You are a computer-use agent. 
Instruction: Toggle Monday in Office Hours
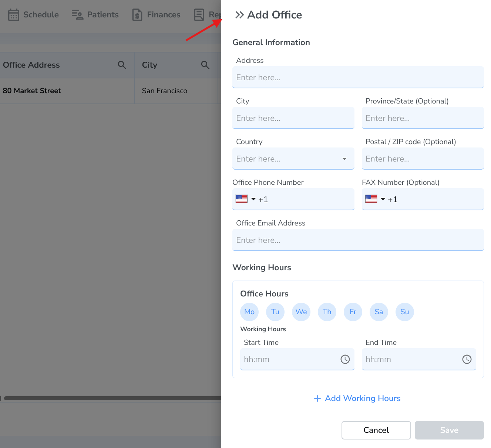tap(249, 312)
